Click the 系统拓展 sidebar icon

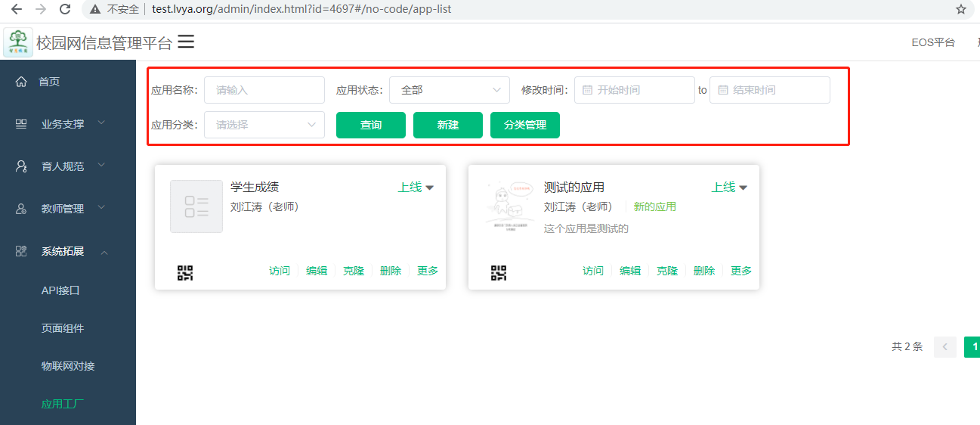point(21,251)
